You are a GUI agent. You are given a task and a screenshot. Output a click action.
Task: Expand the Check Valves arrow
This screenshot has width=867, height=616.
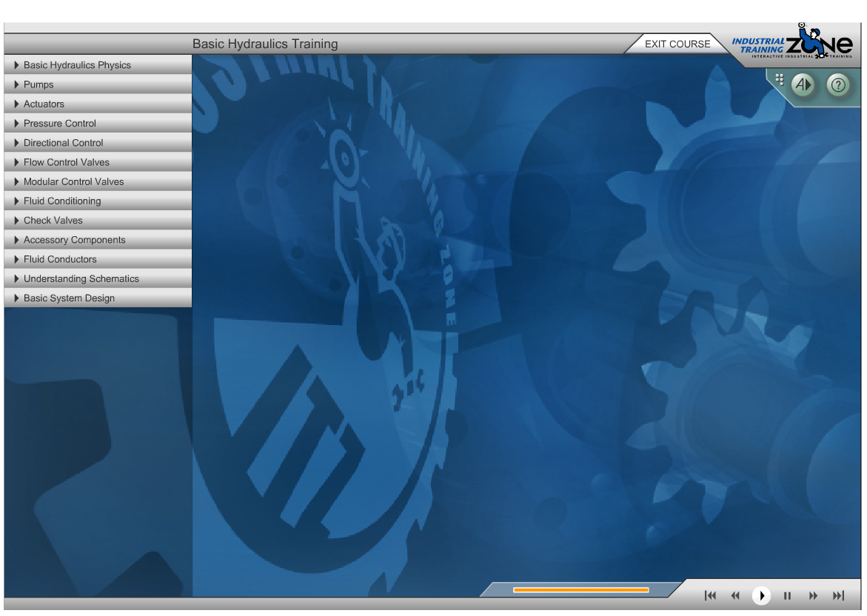[16, 220]
